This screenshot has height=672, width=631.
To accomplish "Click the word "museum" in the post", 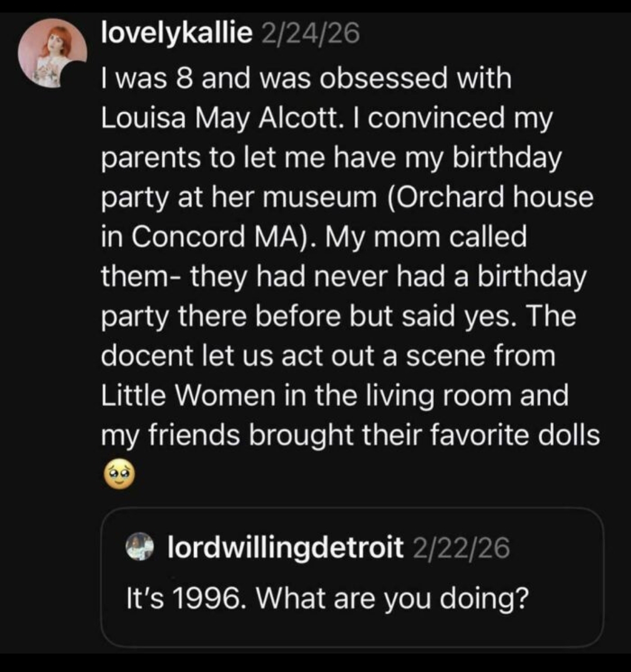I will (x=320, y=198).
